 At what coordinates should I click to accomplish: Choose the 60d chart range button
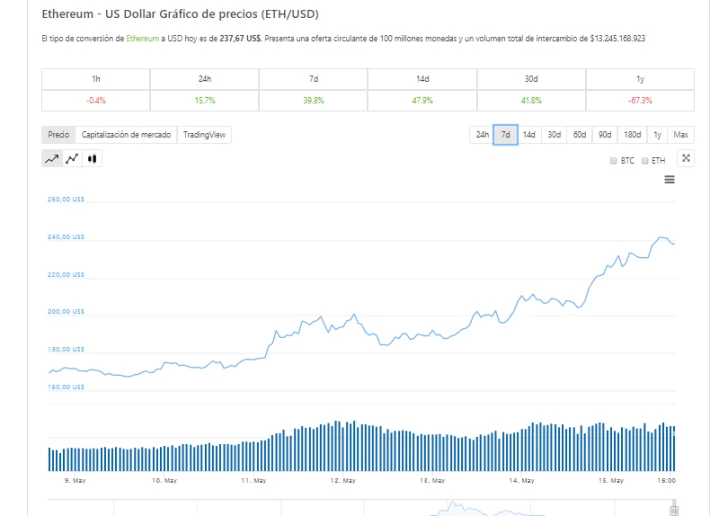(579, 135)
